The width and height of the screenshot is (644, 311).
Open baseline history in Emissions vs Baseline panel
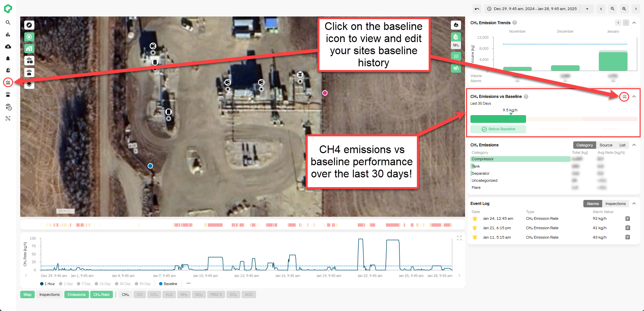624,97
